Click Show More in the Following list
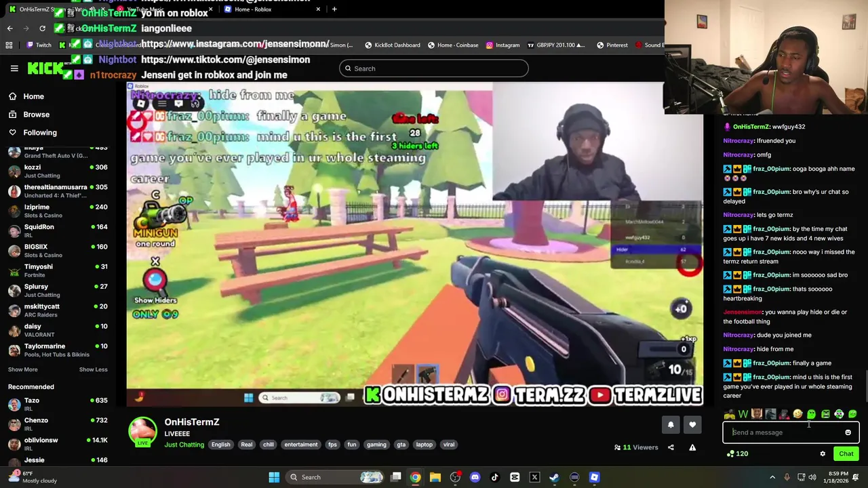The height and width of the screenshot is (488, 868). [x=22, y=369]
